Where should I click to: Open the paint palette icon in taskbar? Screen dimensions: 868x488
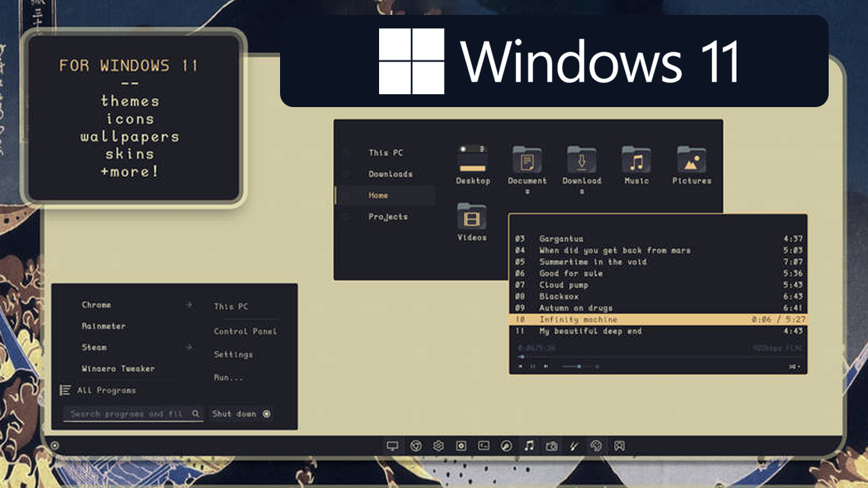pyautogui.click(x=596, y=446)
